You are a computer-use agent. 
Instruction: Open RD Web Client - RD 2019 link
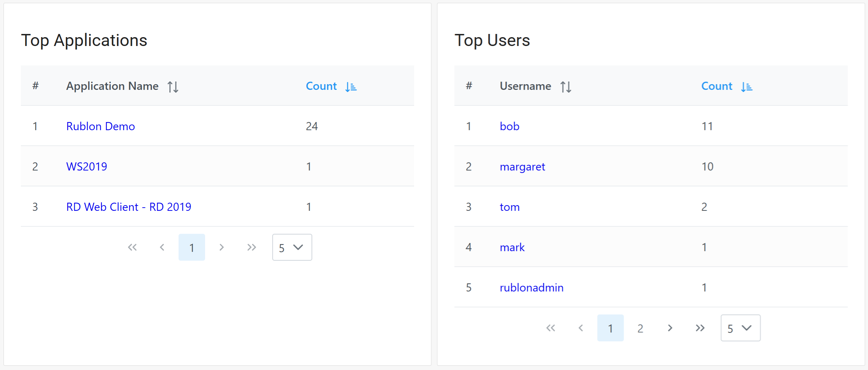click(129, 207)
